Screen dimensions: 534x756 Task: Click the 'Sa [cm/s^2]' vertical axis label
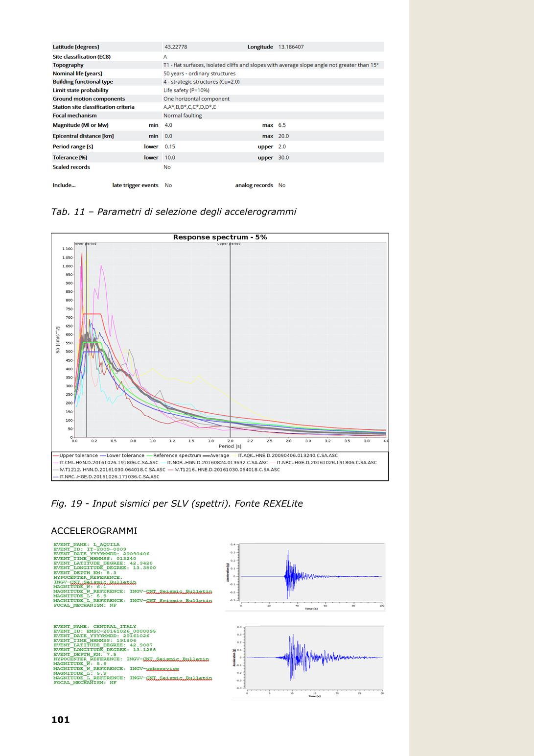point(58,340)
